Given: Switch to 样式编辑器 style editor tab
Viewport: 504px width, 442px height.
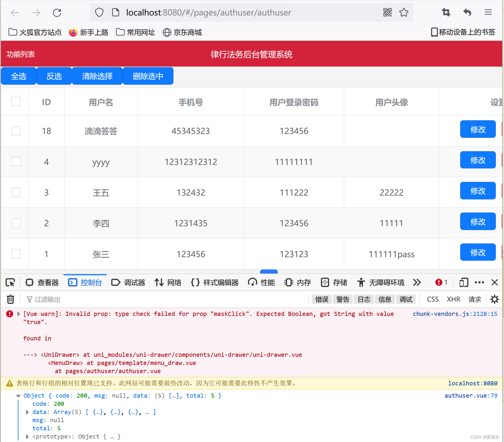Looking at the screenshot, I should point(215,282).
